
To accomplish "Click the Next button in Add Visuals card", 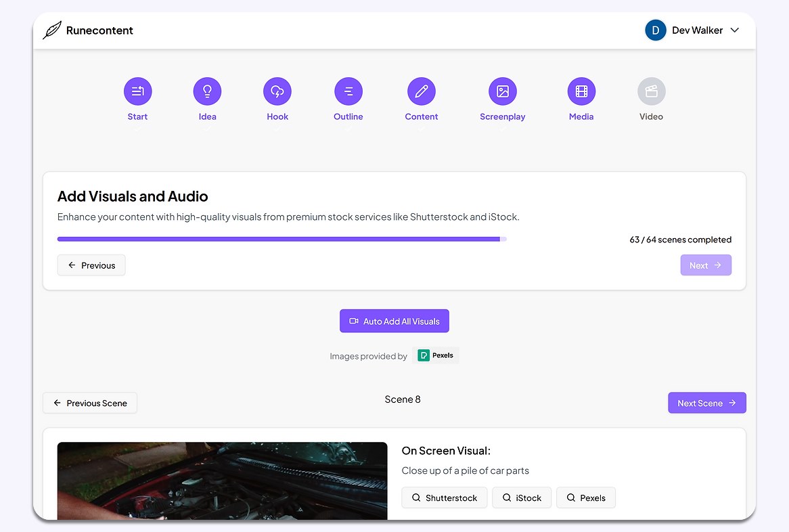I will (x=706, y=265).
